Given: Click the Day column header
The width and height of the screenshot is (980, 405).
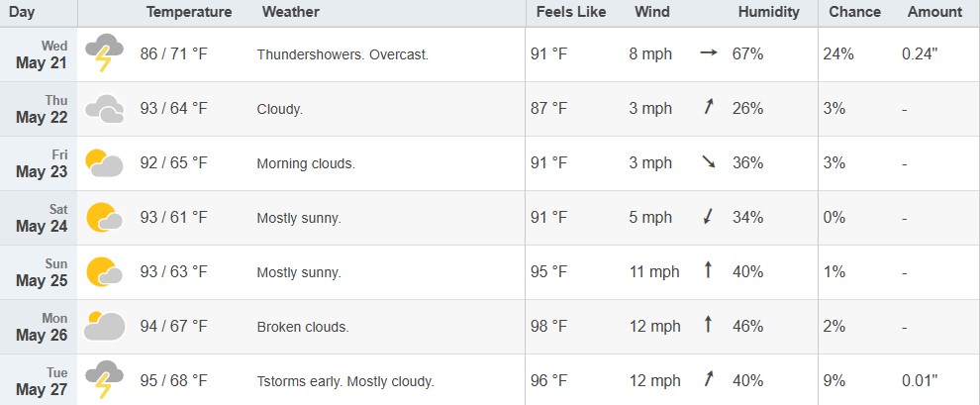Looking at the screenshot, I should 22,12.
